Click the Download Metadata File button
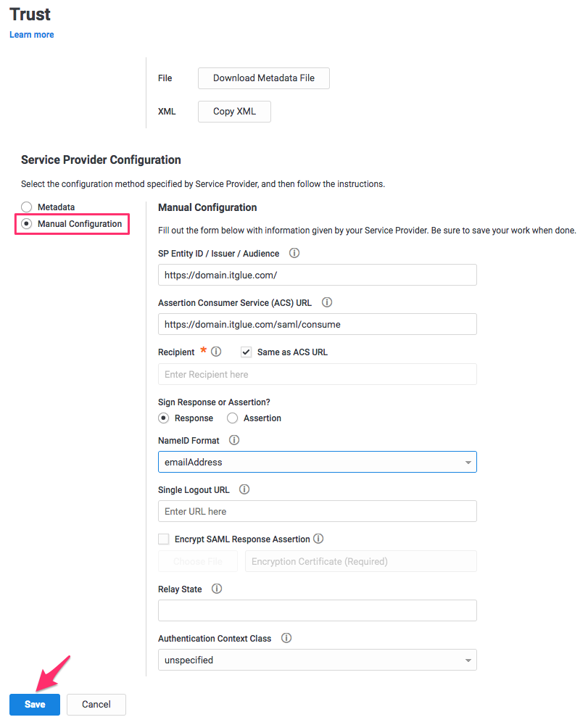The width and height of the screenshot is (588, 725). [263, 78]
